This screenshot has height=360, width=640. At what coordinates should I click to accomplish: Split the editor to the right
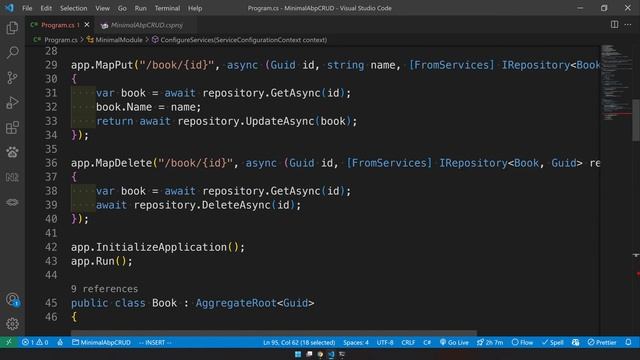[614, 24]
